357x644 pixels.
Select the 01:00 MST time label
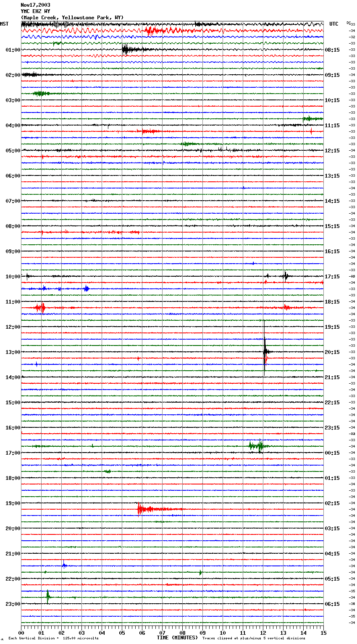[13, 50]
